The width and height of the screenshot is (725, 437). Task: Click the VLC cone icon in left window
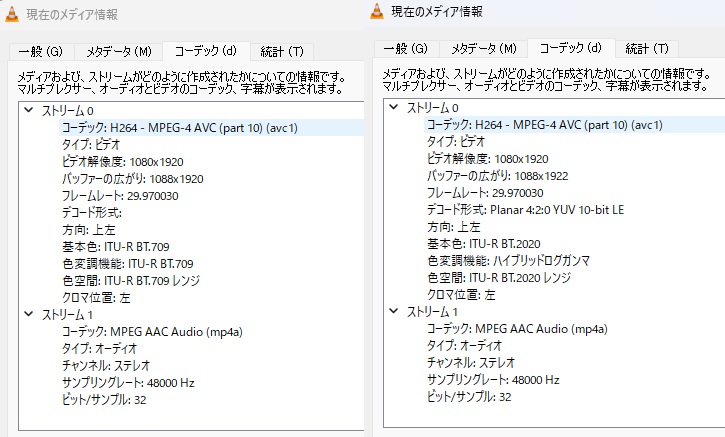(x=12, y=14)
